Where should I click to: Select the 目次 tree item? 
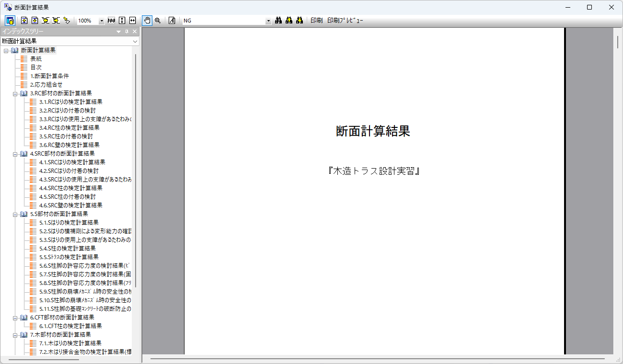36,68
